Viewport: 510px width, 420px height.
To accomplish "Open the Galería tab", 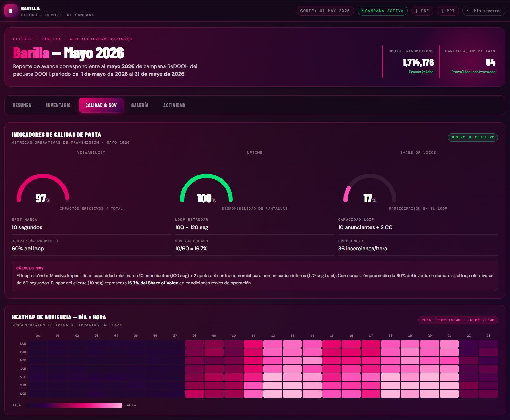I will pos(140,105).
